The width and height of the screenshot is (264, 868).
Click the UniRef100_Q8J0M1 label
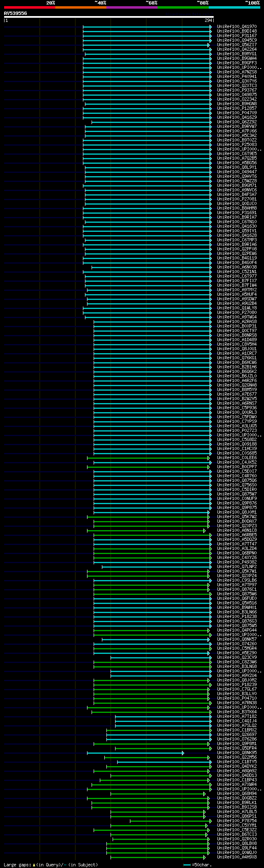pyautogui.click(x=237, y=512)
